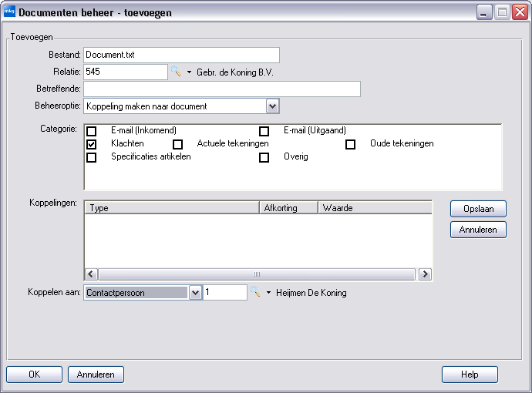Click the bottom Annuleren button next to OK

96,375
